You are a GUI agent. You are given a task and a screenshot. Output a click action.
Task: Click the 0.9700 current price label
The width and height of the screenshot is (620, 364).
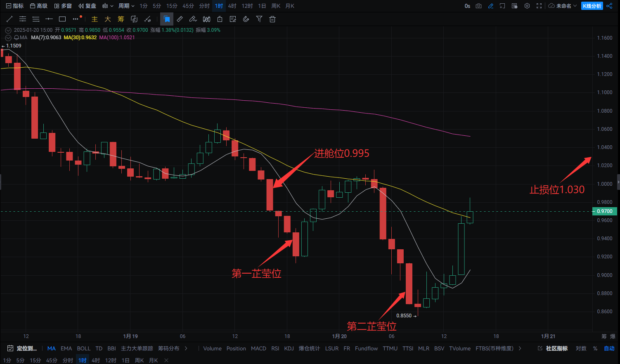pyautogui.click(x=605, y=211)
